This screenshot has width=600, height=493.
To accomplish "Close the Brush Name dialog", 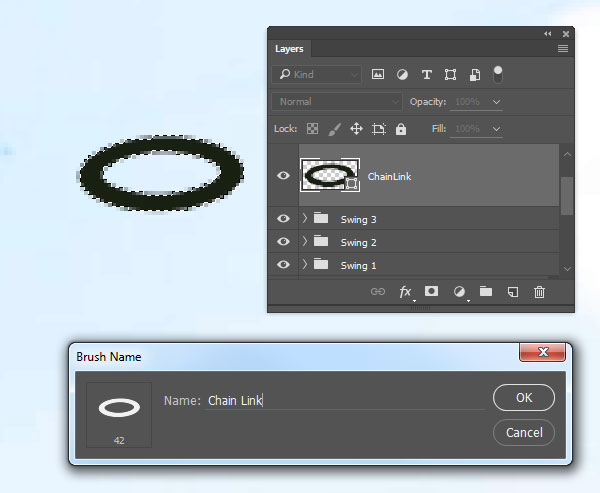I will [542, 352].
